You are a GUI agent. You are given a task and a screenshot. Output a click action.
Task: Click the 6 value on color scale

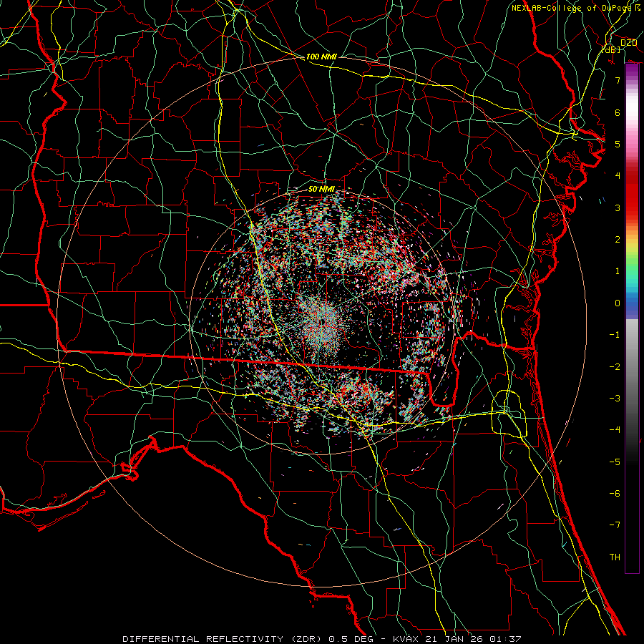click(x=618, y=112)
